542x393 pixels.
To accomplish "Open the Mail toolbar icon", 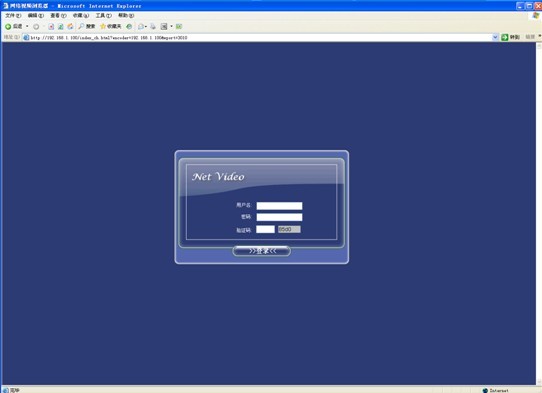I will [x=141, y=27].
